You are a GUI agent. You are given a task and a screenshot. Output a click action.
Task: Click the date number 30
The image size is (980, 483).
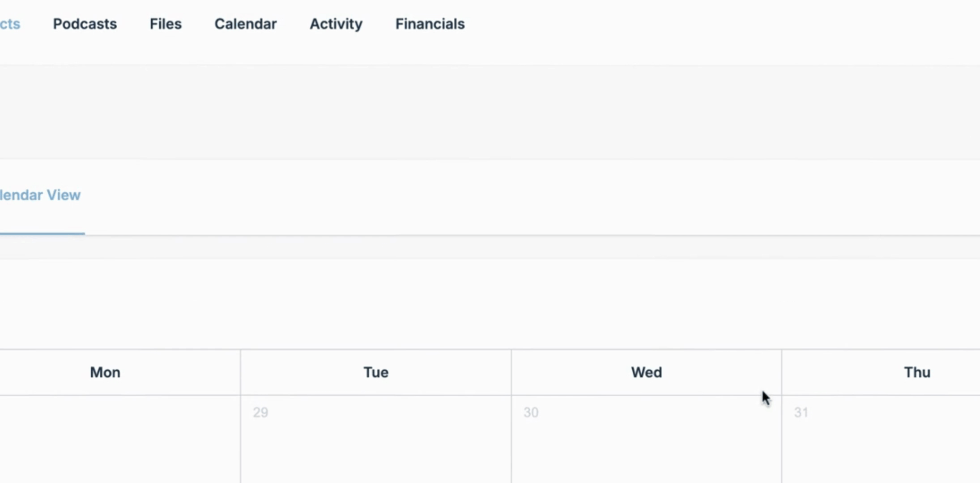click(531, 412)
